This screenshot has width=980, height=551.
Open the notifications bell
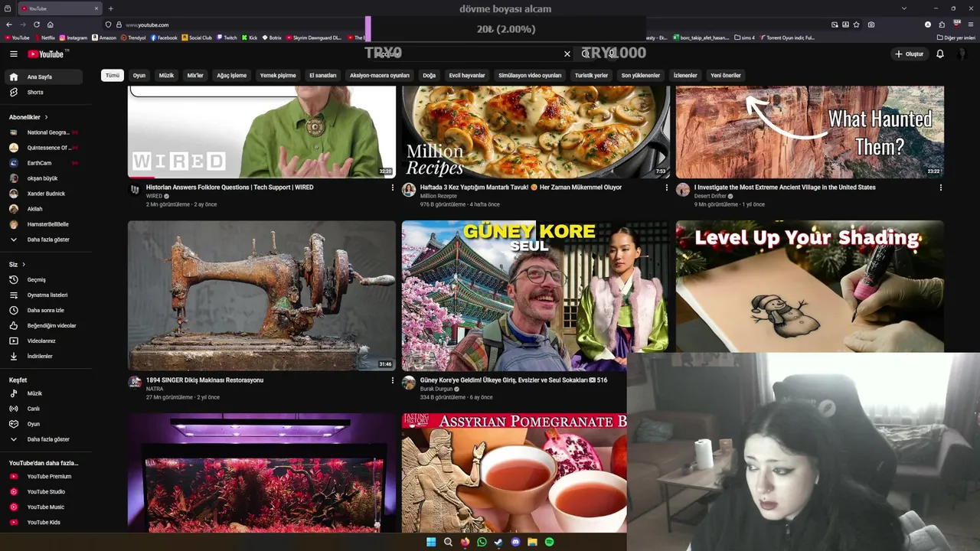tap(940, 54)
